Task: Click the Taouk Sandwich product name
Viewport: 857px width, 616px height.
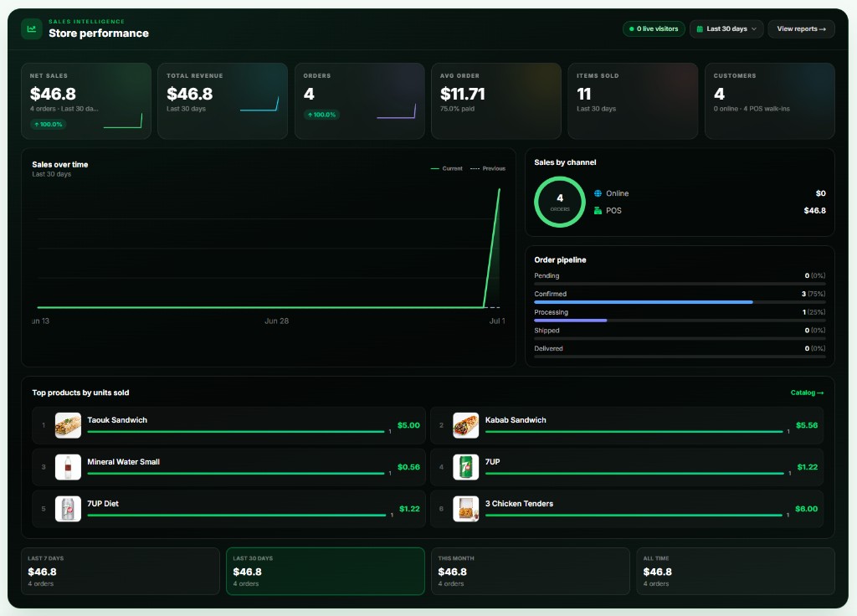Action: click(117, 420)
